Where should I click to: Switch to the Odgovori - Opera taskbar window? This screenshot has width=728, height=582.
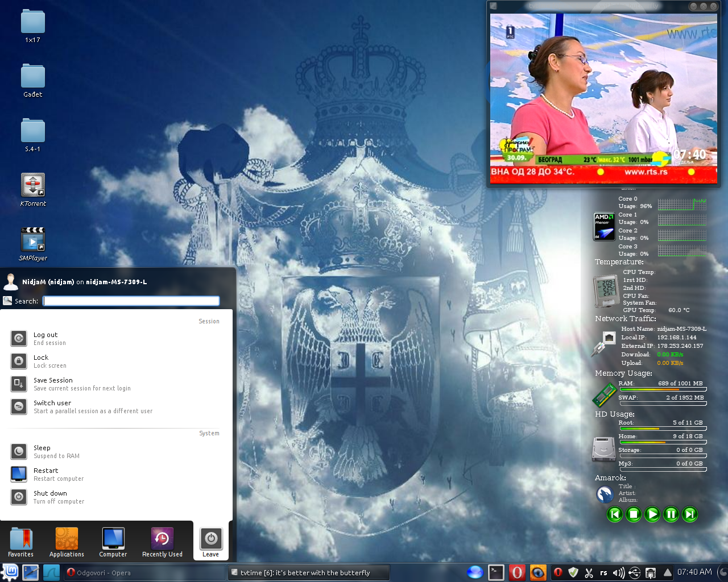tap(143, 573)
